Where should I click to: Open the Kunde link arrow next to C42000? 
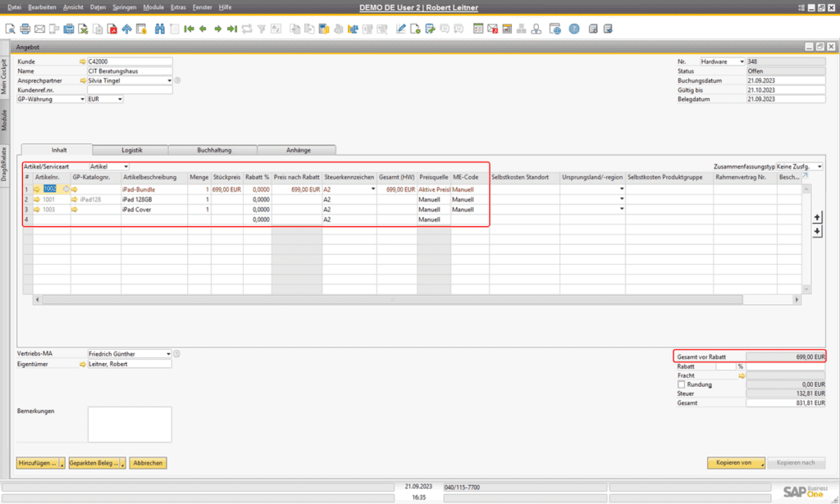(83, 61)
